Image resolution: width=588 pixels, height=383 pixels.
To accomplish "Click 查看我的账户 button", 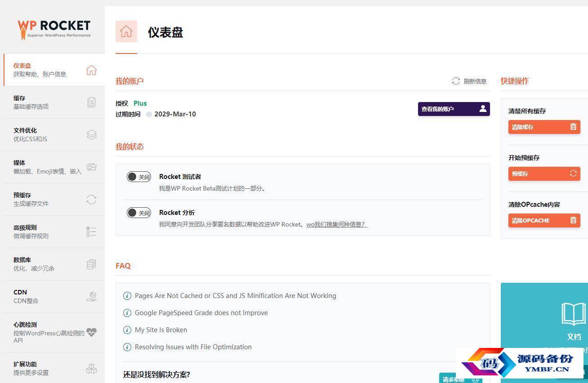I will [454, 109].
